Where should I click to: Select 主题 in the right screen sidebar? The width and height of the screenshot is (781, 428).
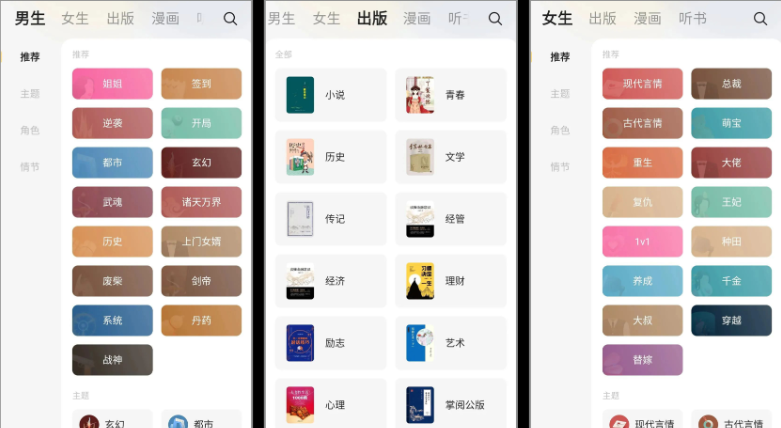click(x=560, y=94)
